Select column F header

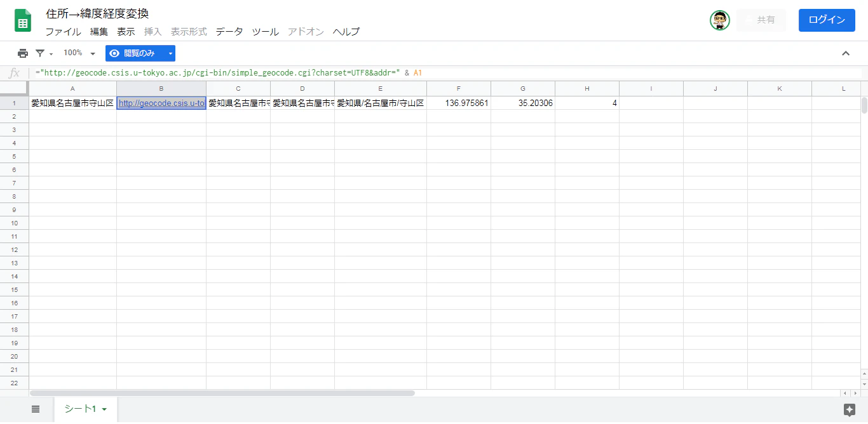click(x=459, y=89)
